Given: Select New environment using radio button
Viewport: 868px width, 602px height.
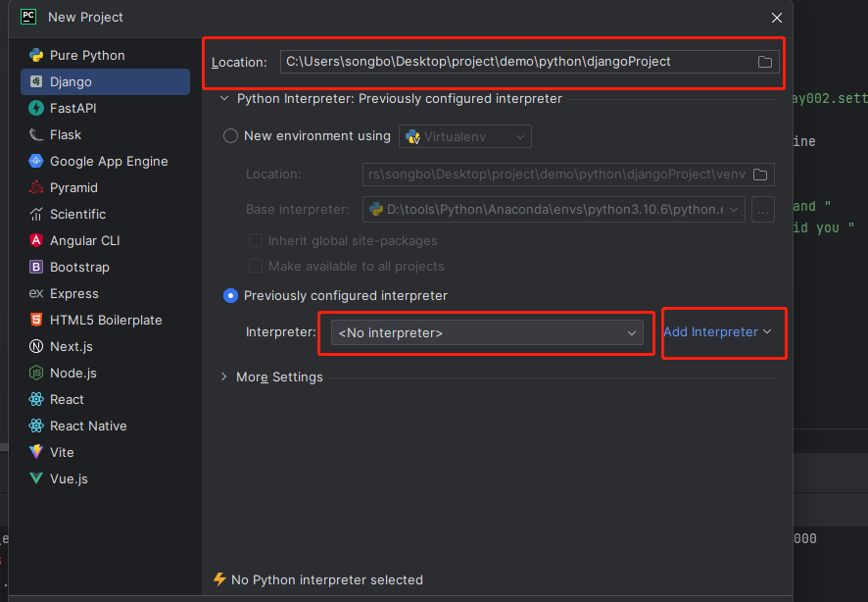Looking at the screenshot, I should tap(230, 136).
